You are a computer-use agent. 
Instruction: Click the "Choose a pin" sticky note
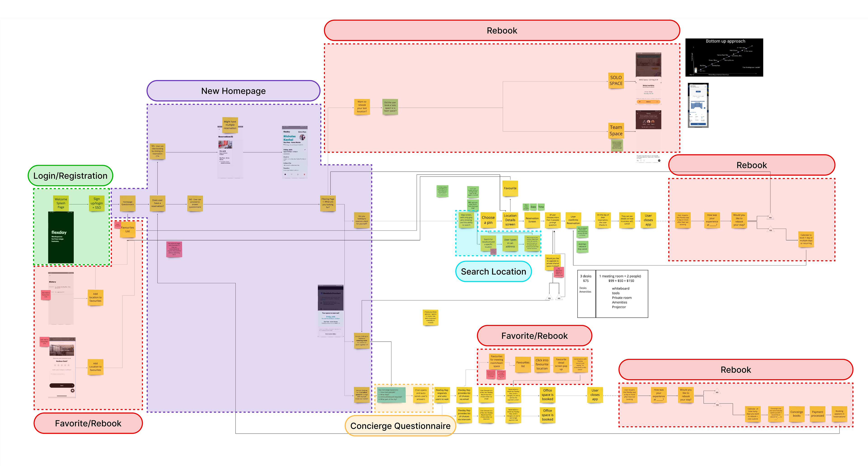click(488, 220)
